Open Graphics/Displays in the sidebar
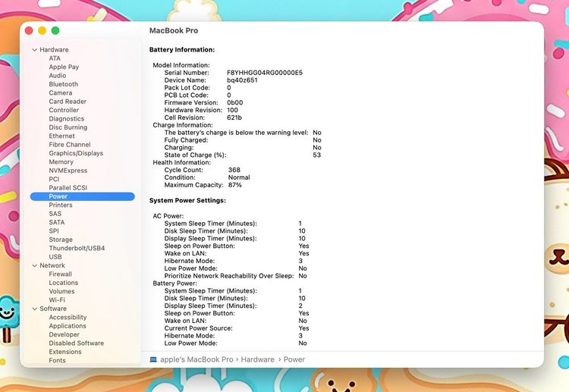The image size is (569, 392). (76, 153)
